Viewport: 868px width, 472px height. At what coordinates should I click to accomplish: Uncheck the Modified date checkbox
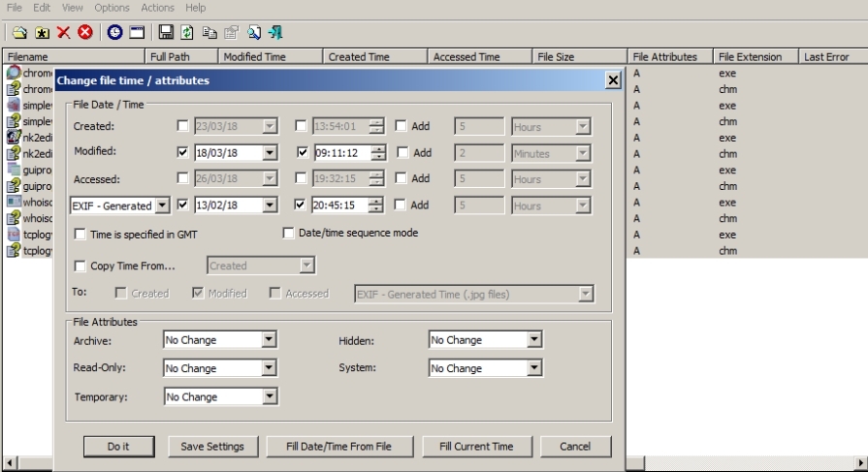tap(182, 152)
